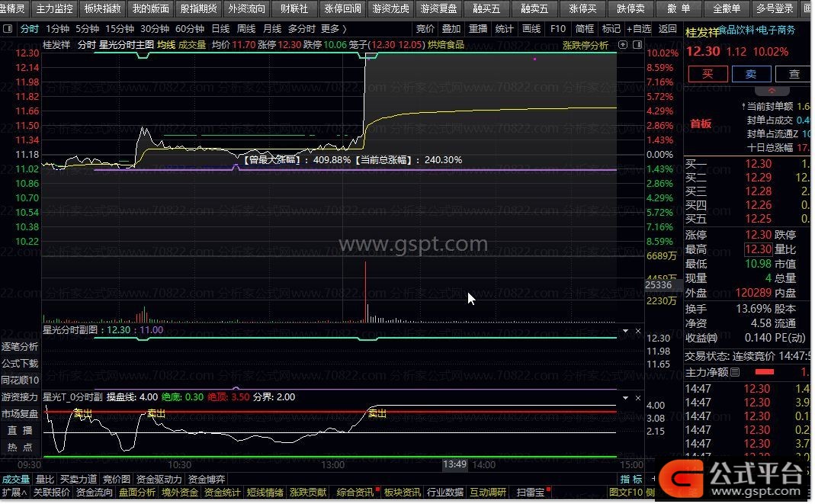This screenshot has height=504, width=815.
Task: Click the 多号登录 toolbar button
Action: (775, 9)
